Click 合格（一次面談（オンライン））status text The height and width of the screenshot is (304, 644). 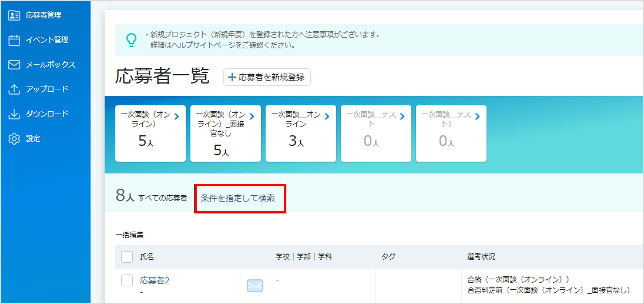(x=518, y=280)
